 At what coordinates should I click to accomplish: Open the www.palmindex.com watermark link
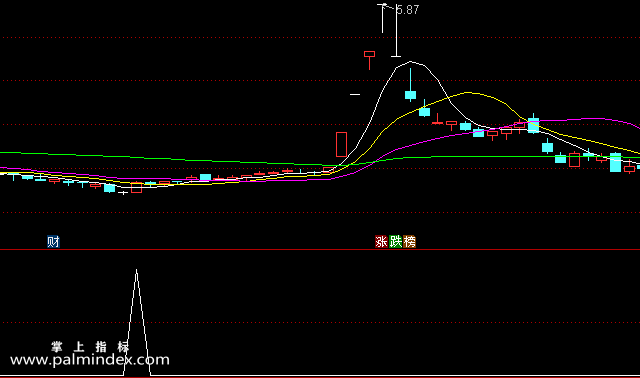(90, 360)
